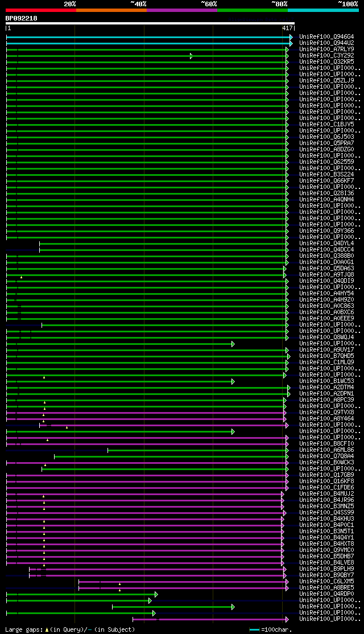Click hit label UniRef100_C1MLQ9
Screen dimensions: 364x634
327,362
